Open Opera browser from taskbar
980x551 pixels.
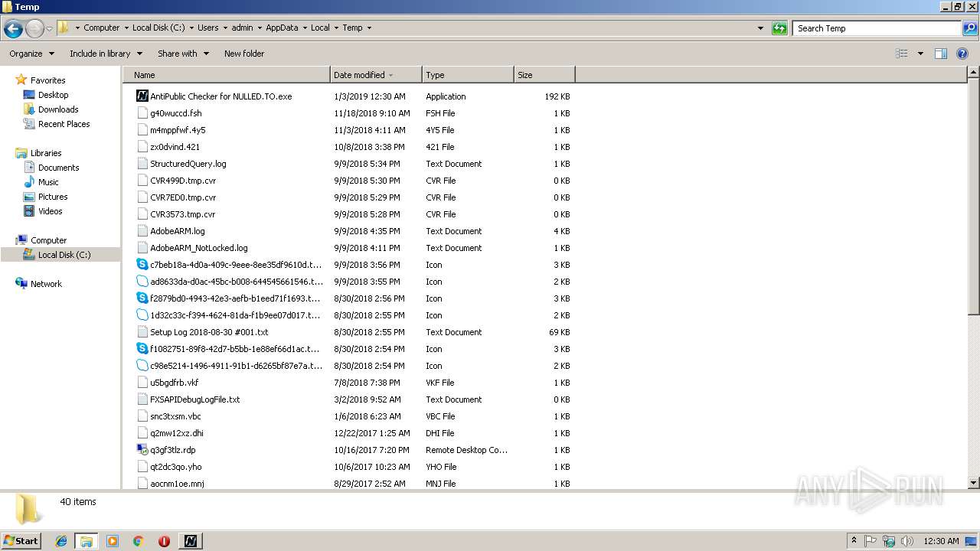[x=164, y=541]
